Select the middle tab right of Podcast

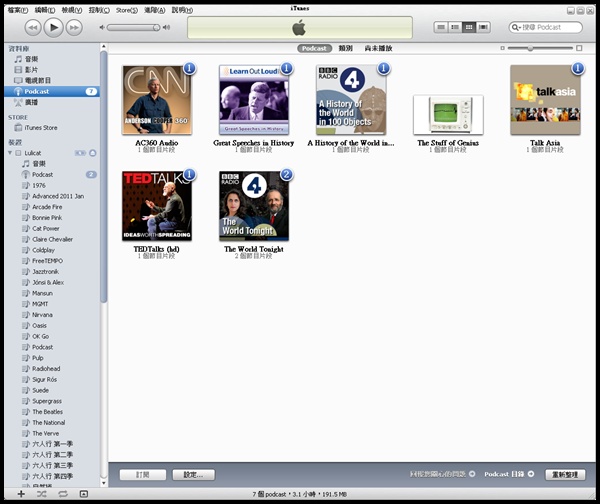point(346,48)
